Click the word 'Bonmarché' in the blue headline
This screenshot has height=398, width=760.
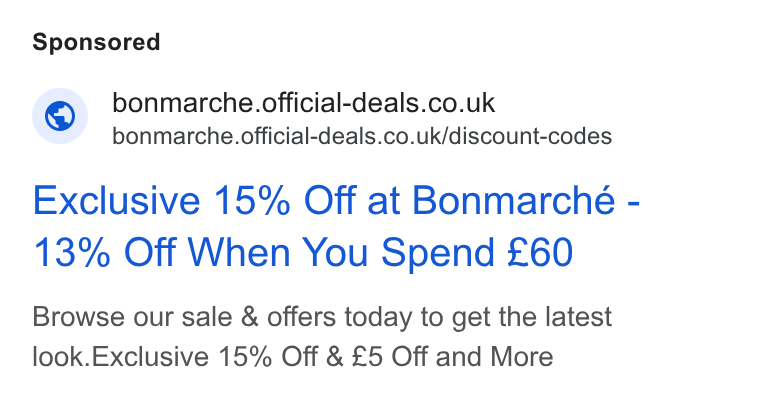(x=514, y=200)
